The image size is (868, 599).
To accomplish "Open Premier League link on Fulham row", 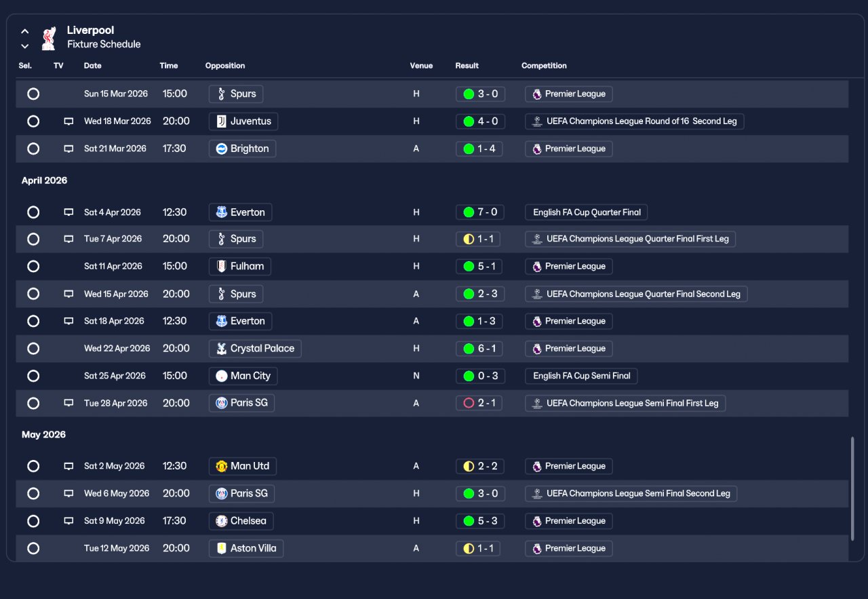I will [569, 267].
